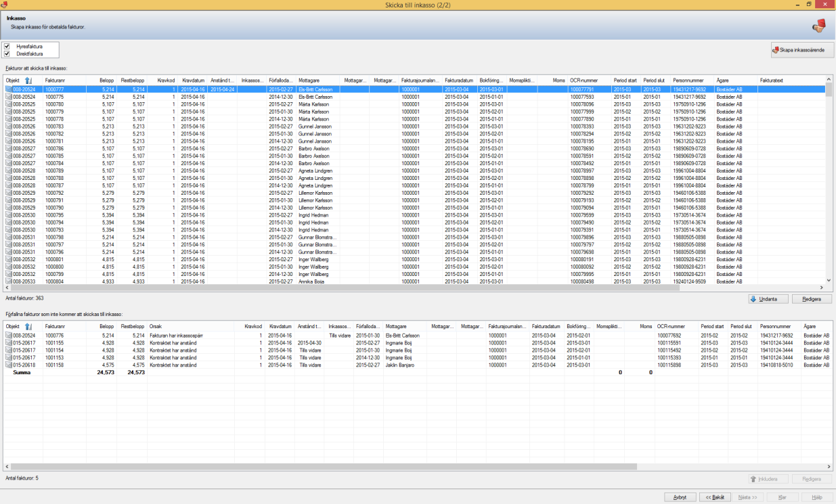The width and height of the screenshot is (836, 504).
Task: Click the Summa row total 24,573 under Belopp
Action: point(106,373)
